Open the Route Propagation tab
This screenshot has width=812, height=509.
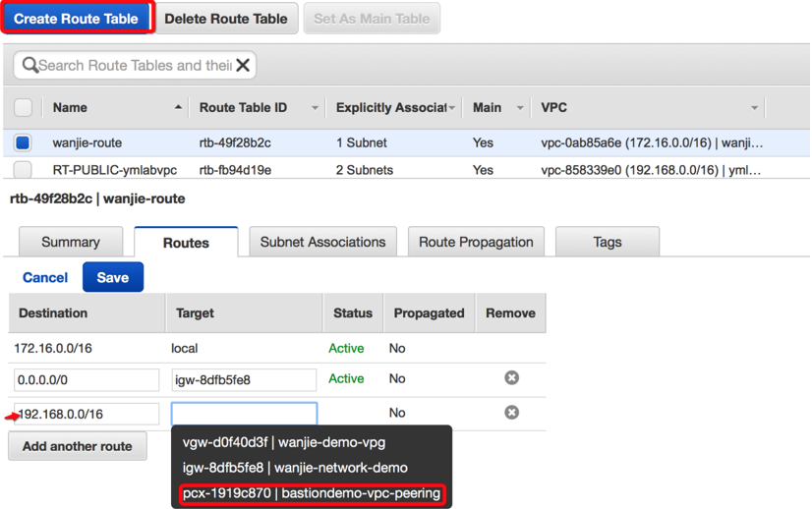476,242
